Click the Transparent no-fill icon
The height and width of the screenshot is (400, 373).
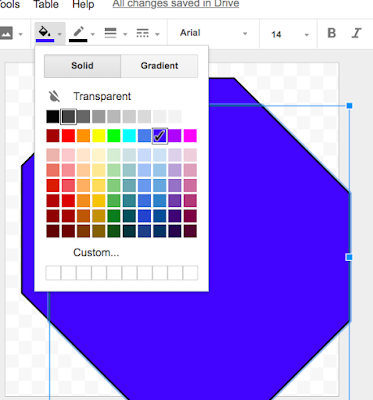tap(54, 96)
